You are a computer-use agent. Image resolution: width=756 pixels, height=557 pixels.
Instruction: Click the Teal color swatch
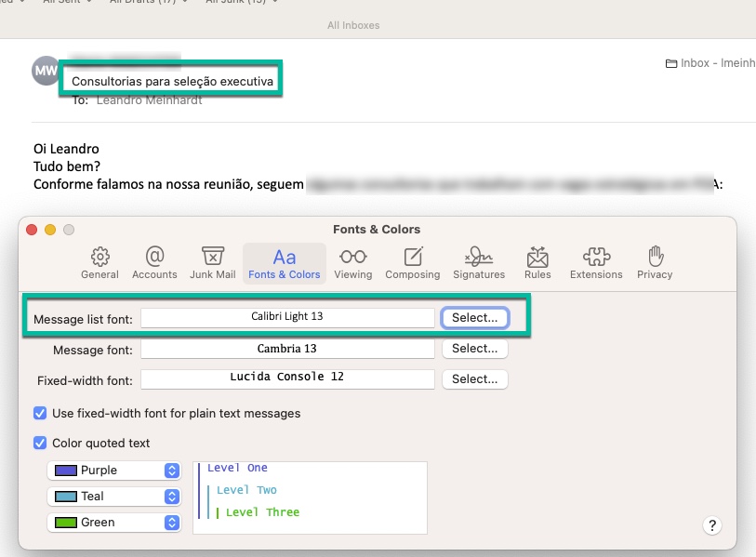pyautogui.click(x=66, y=497)
